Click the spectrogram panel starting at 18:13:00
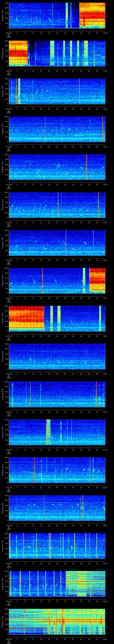 click(x=57, y=167)
